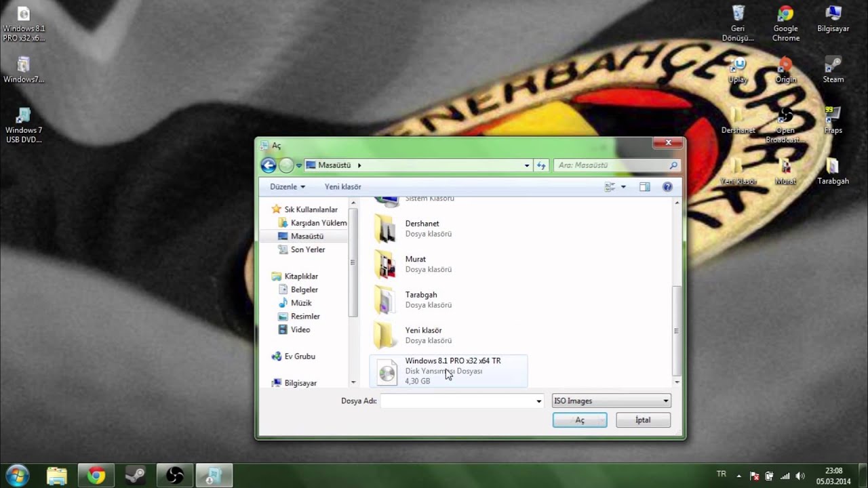Open Geri Dönüşüm recycle bin desktop icon
Screen dimensions: 868x488
coord(738,24)
